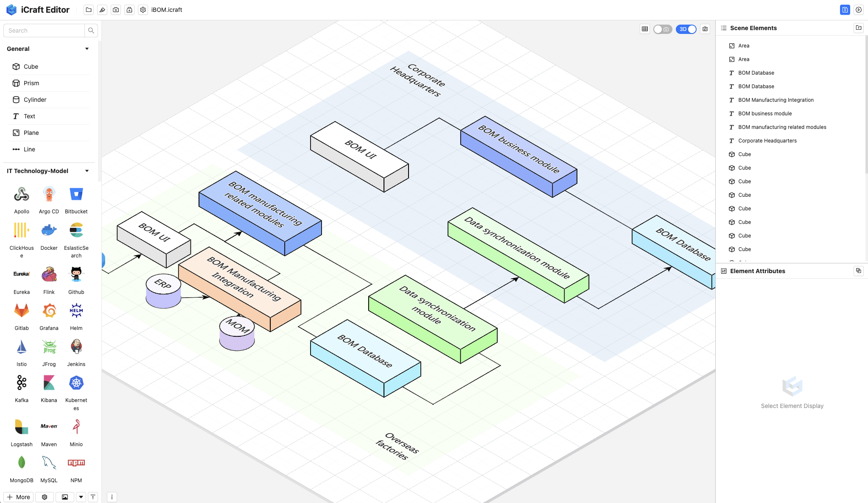This screenshot has width=868, height=503.
Task: Choose Prism from General list
Action: click(x=49, y=83)
